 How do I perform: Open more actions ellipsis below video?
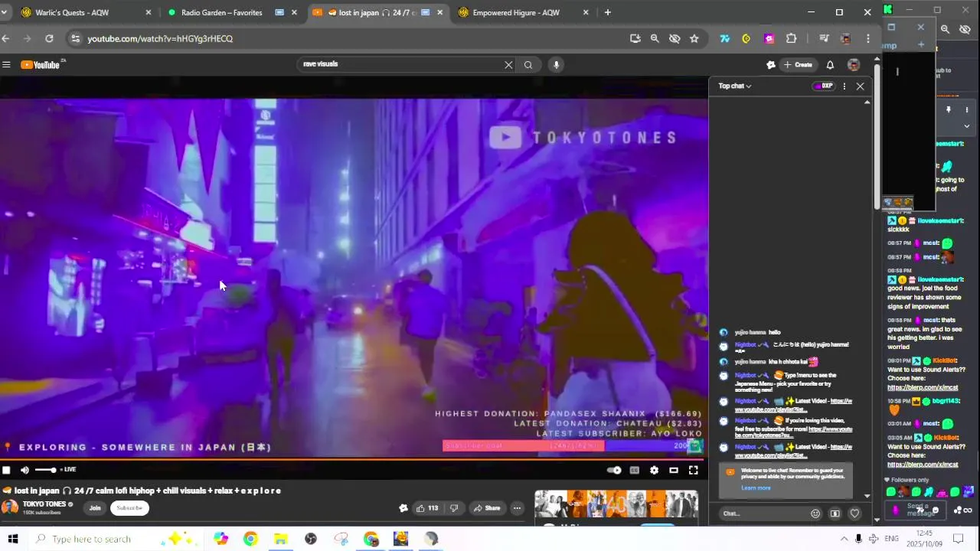tap(517, 508)
